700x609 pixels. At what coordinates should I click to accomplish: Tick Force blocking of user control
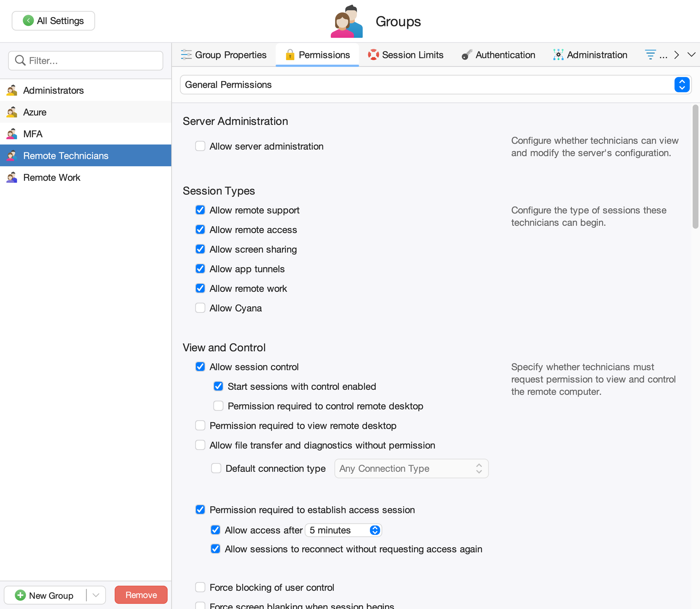pos(200,588)
